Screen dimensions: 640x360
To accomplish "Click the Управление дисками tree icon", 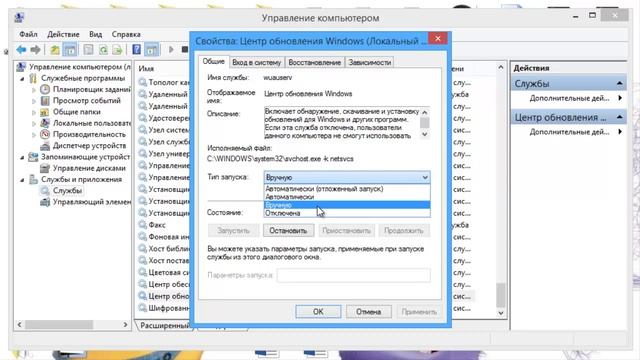I will click(x=45, y=168).
